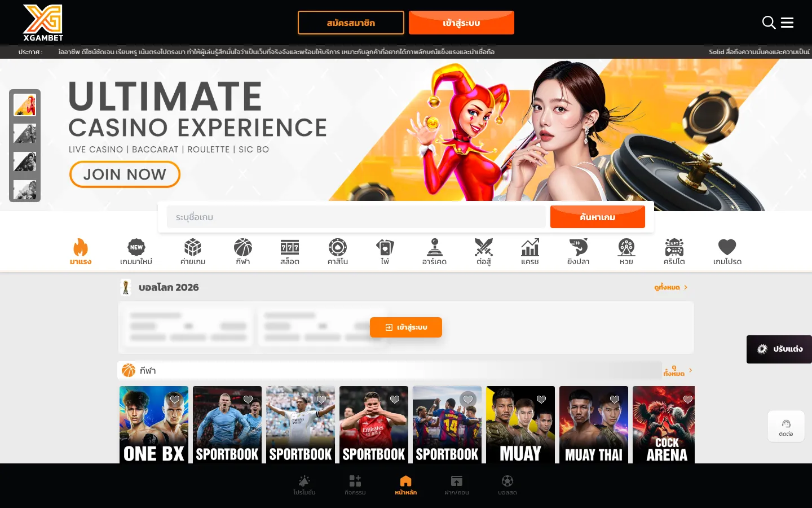Click the เข้าสู่ระบบ button in บอลโลก section

tap(406, 327)
